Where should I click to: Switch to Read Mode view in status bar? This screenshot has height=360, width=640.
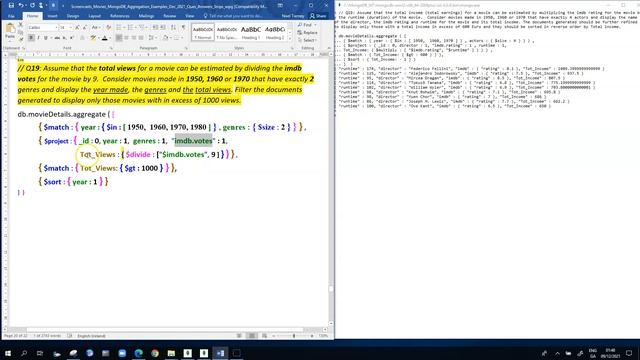[239, 336]
